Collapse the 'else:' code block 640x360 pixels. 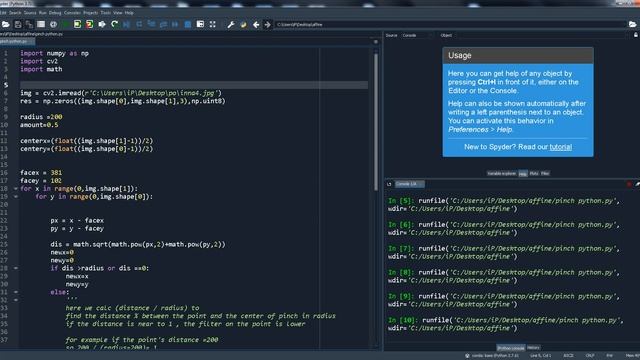point(16,292)
